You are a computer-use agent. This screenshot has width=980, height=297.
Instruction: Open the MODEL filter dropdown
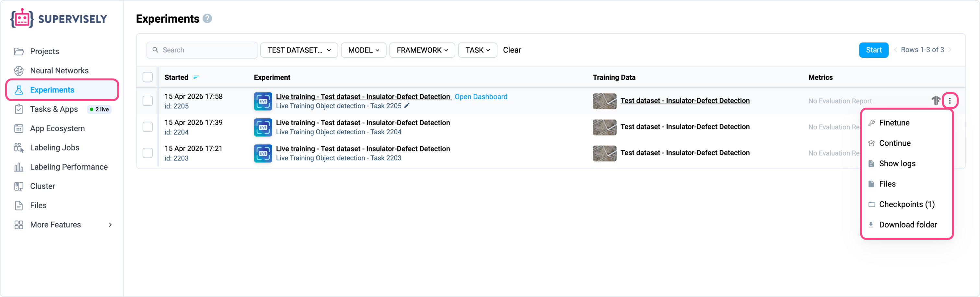363,50
